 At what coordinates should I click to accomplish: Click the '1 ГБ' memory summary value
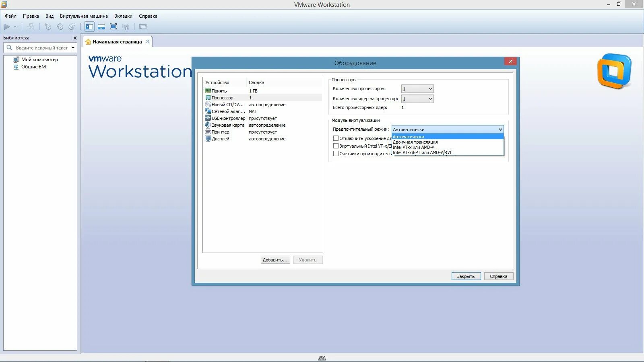point(253,91)
